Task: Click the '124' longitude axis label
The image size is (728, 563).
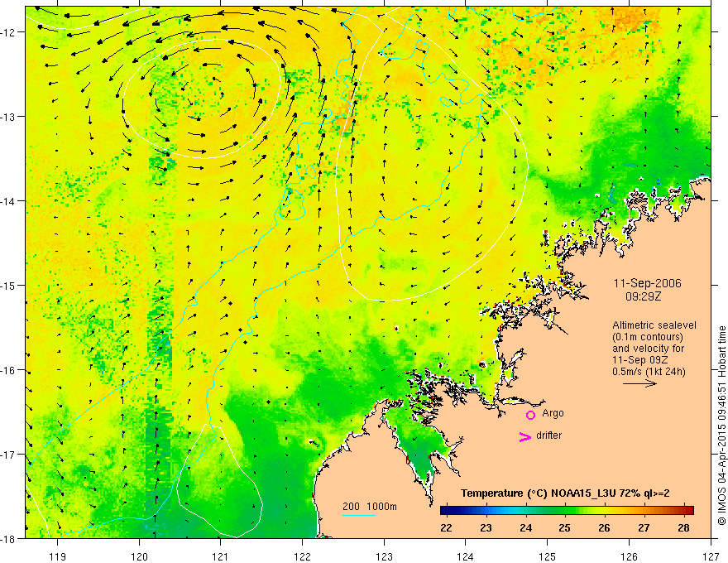Action: pyautogui.click(x=466, y=556)
